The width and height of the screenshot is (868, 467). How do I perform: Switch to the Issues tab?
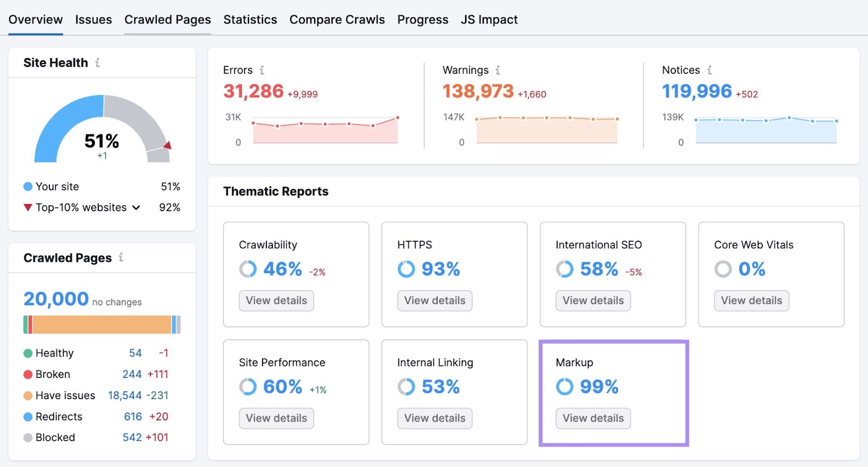93,20
